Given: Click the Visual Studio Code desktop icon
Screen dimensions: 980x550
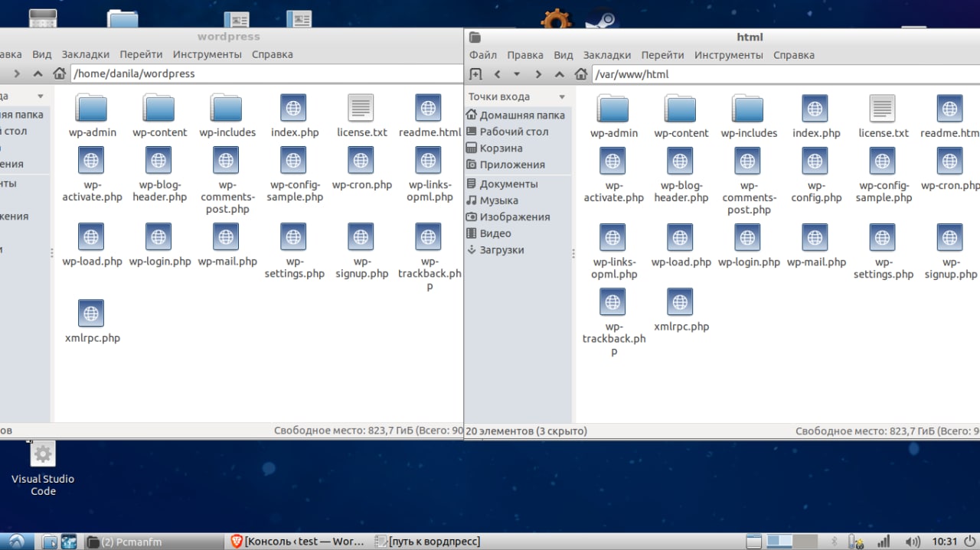Looking at the screenshot, I should (43, 470).
